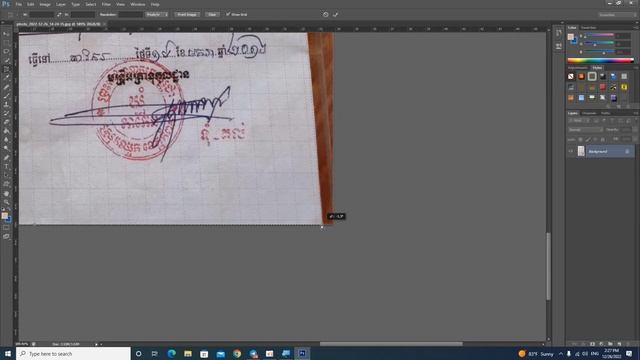Click the Front Image button
Image resolution: width=640 pixels, height=360 pixels.
187,14
